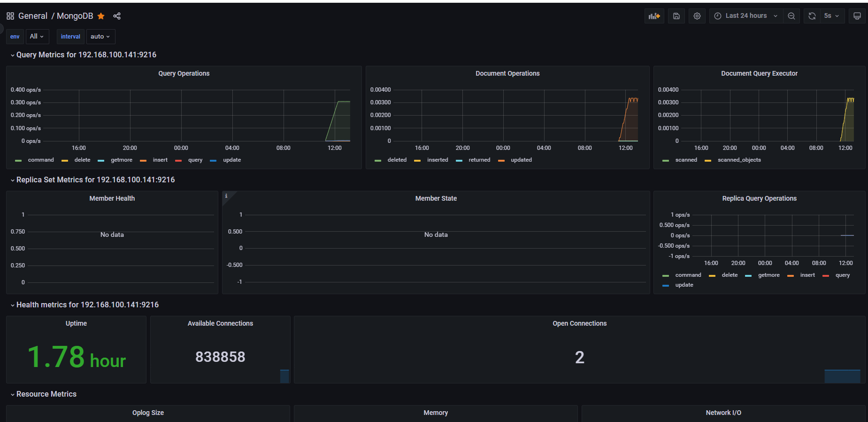Share the dashboard via share icon

pyautogui.click(x=117, y=16)
